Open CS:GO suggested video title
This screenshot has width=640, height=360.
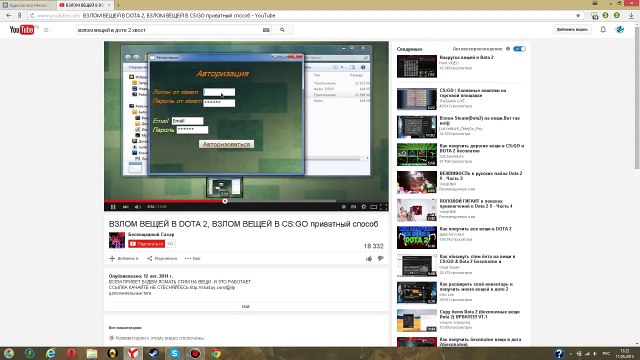[x=473, y=93]
